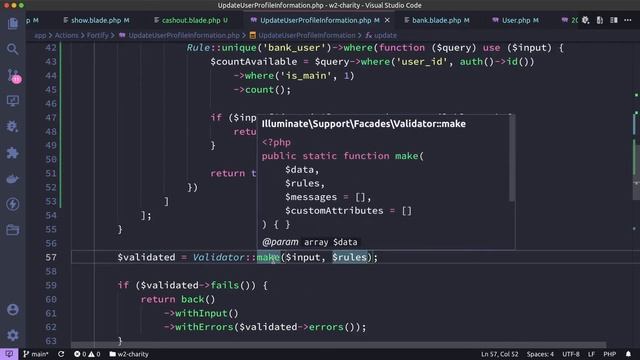
Task: Open the More Actions ellipsis menu
Action: (628, 20)
